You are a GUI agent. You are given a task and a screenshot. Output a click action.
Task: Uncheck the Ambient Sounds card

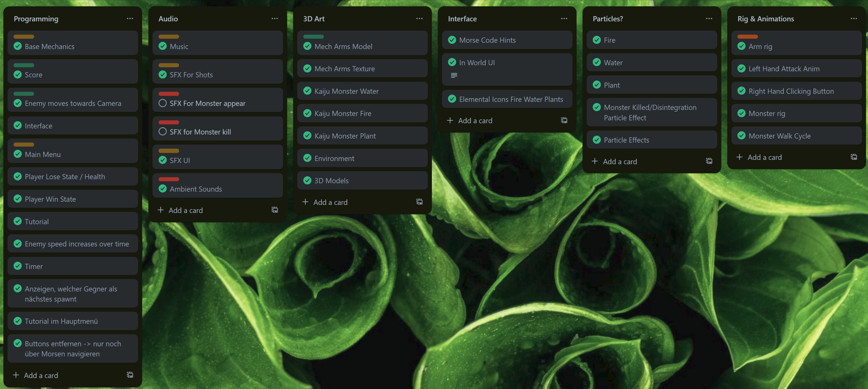162,189
